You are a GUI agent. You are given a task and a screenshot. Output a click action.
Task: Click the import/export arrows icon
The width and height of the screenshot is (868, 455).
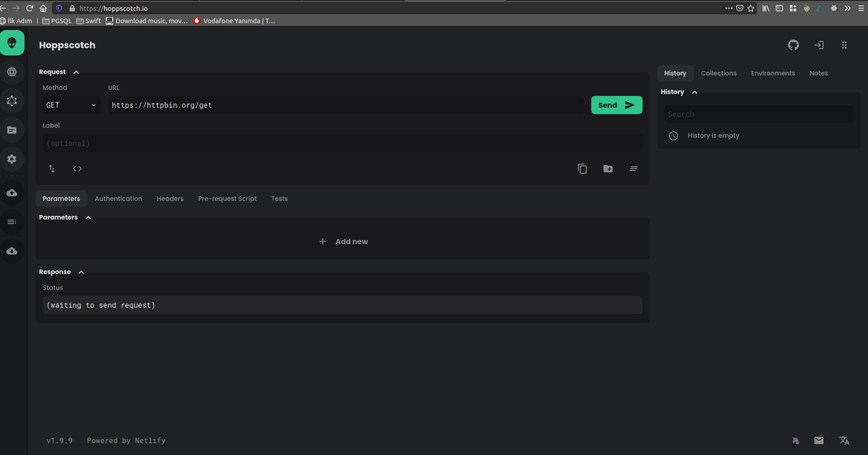pos(52,169)
